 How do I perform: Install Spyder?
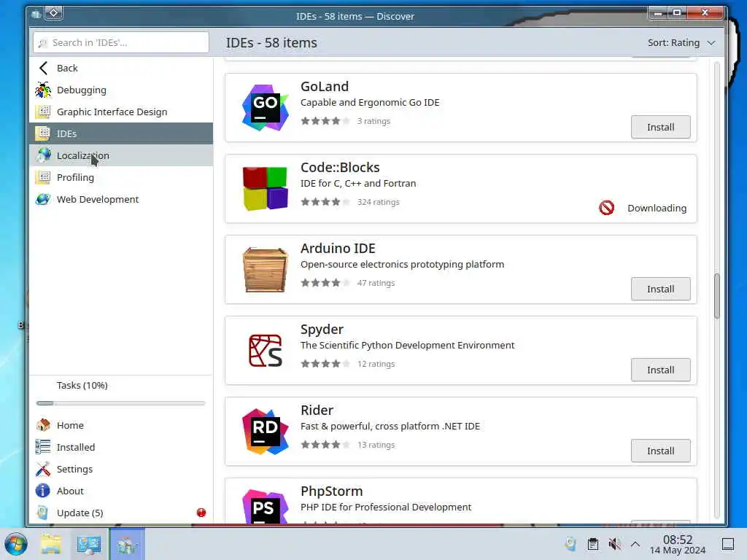pos(660,370)
